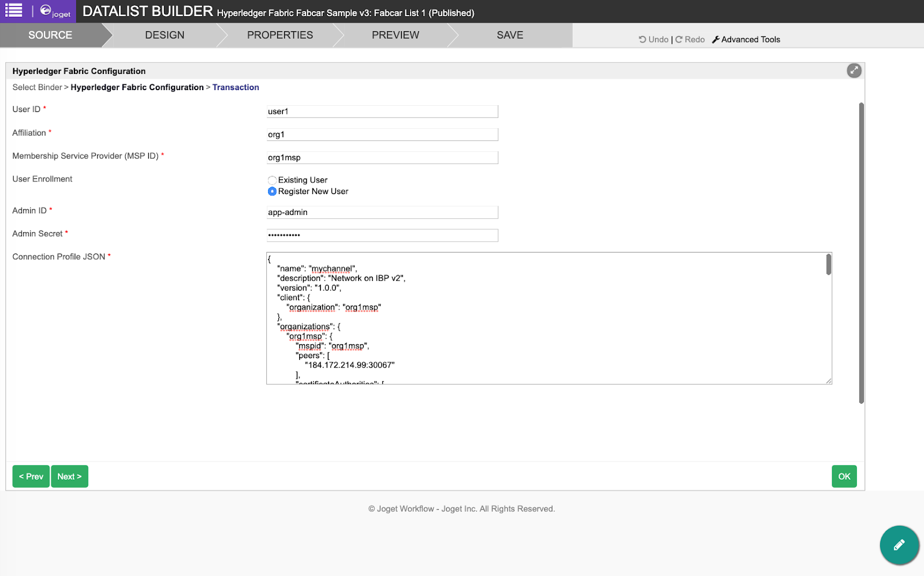Click the Joget logo
This screenshot has height=576, width=924.
pyautogui.click(x=55, y=12)
